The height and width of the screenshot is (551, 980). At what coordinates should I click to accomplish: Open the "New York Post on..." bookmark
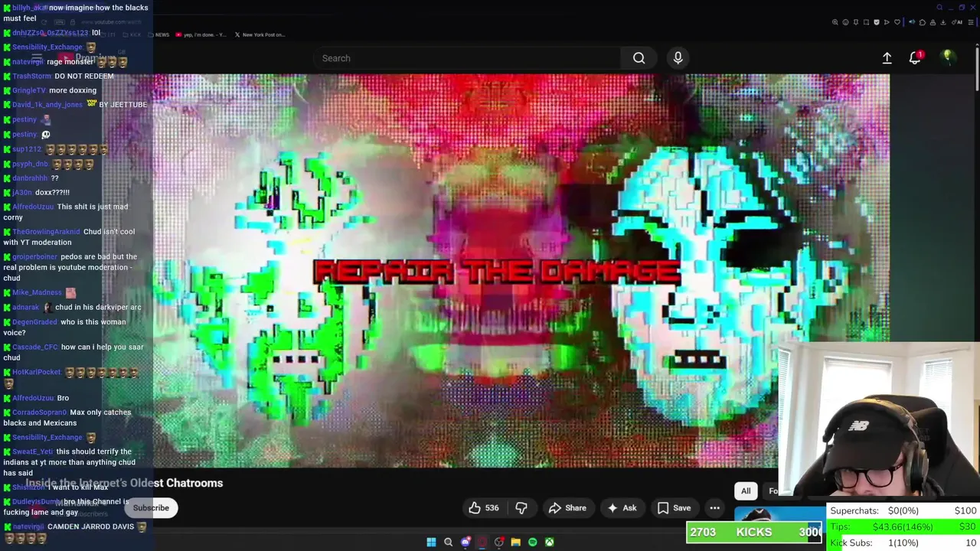(x=260, y=34)
